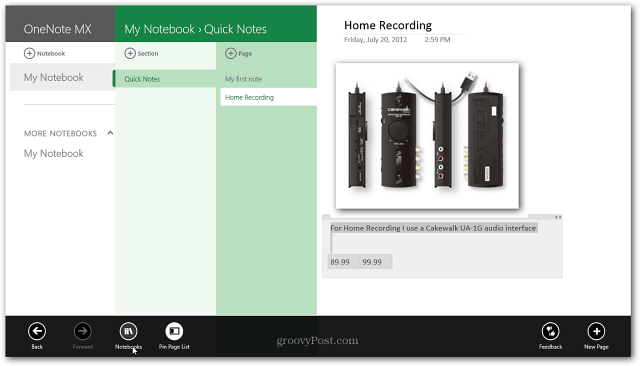
Task: Click the audio interface product image
Action: click(x=427, y=136)
